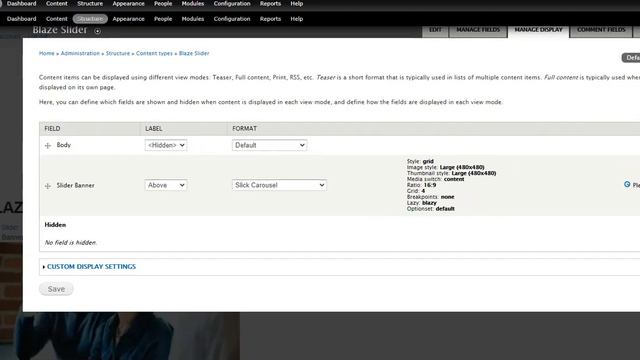Click the 'Optionset: default' summary line
This screenshot has height=360, width=640.
pos(431,209)
